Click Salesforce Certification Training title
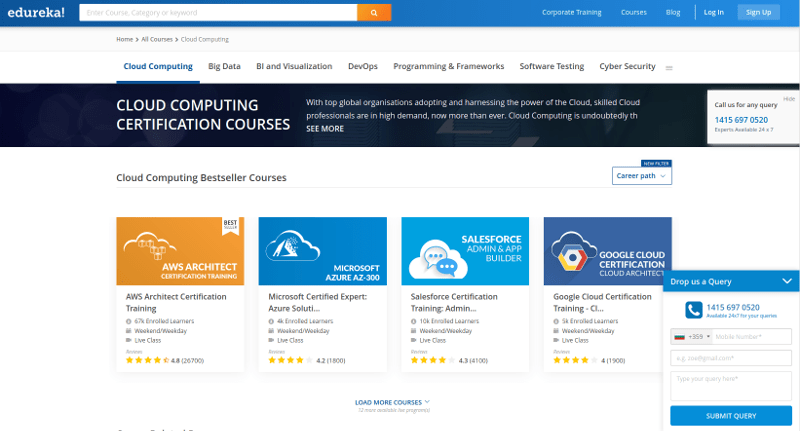 tap(454, 302)
